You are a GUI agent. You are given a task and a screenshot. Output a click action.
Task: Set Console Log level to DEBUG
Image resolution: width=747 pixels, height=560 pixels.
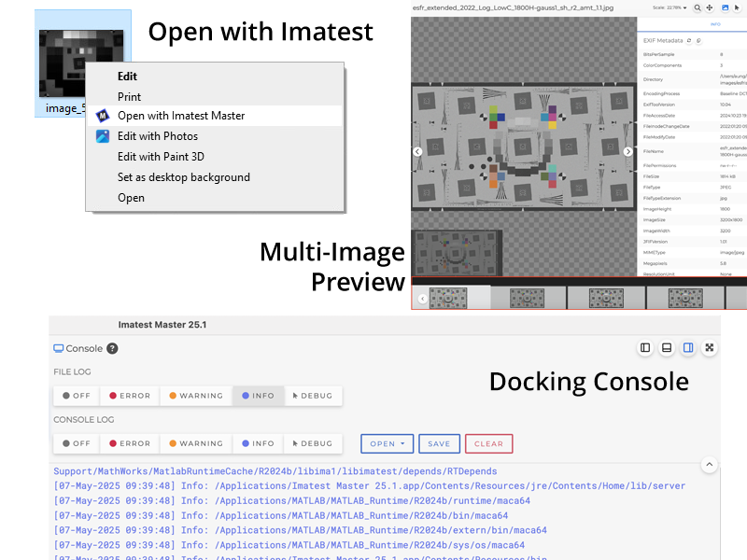tap(313, 443)
